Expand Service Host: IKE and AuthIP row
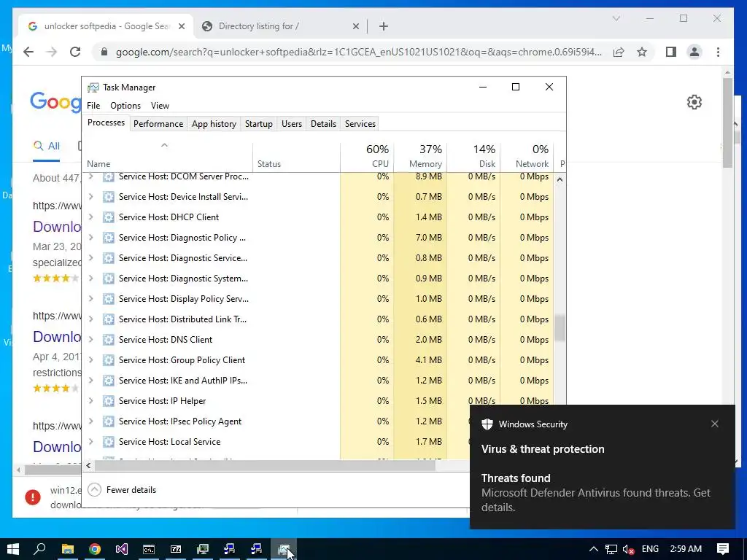 point(90,381)
